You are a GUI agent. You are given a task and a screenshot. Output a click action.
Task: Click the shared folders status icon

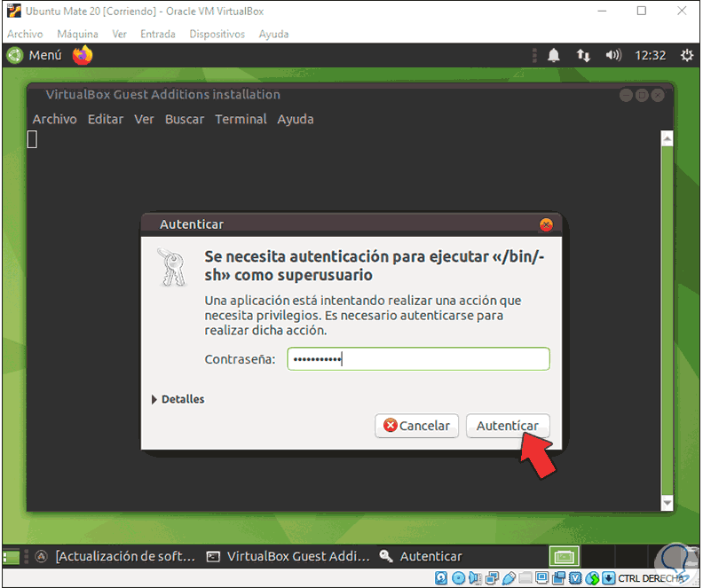tap(525, 578)
